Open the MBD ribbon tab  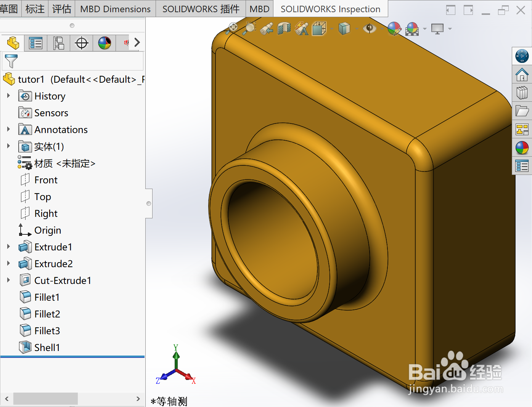pos(259,9)
